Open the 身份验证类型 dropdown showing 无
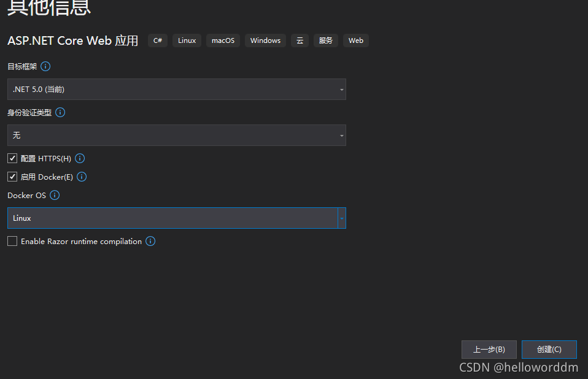 [177, 135]
